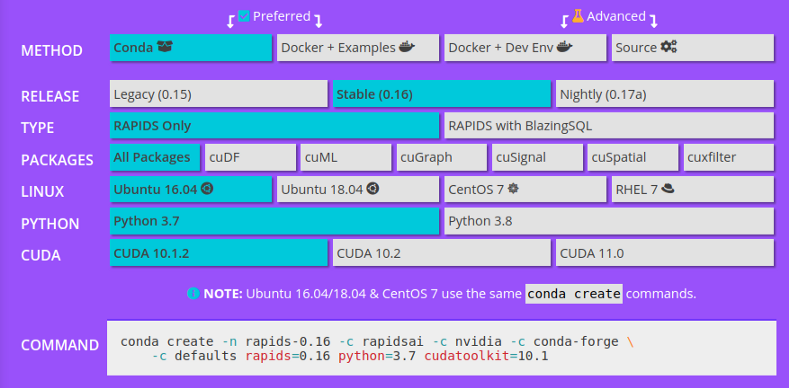
Task: Select CUDA 11.0 option
Action: 665,253
